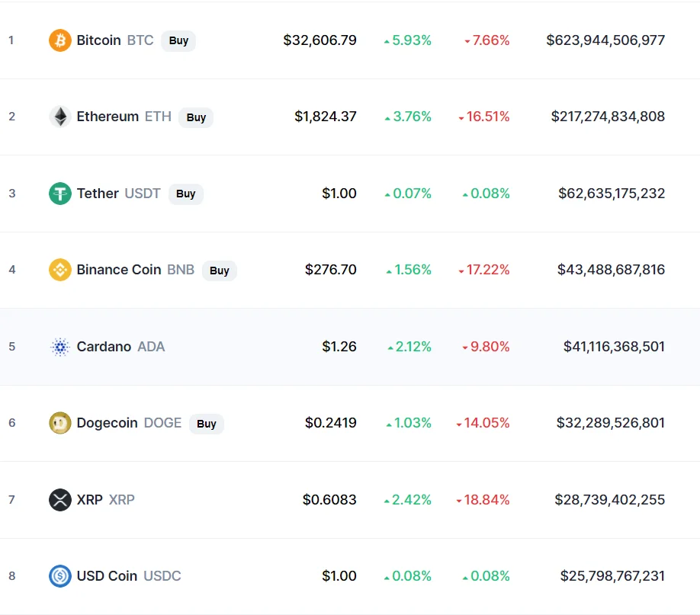Click the Cardano dotted logo icon

59,346
